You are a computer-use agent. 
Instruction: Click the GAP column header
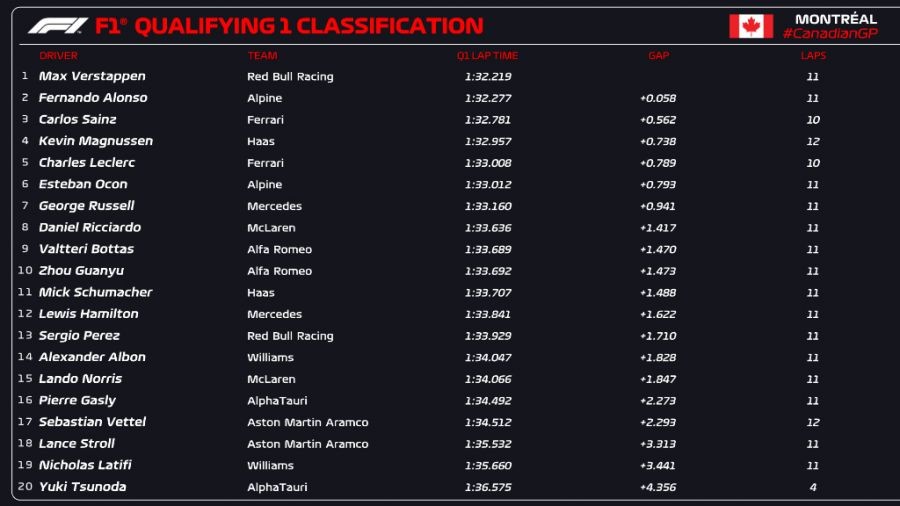click(658, 56)
